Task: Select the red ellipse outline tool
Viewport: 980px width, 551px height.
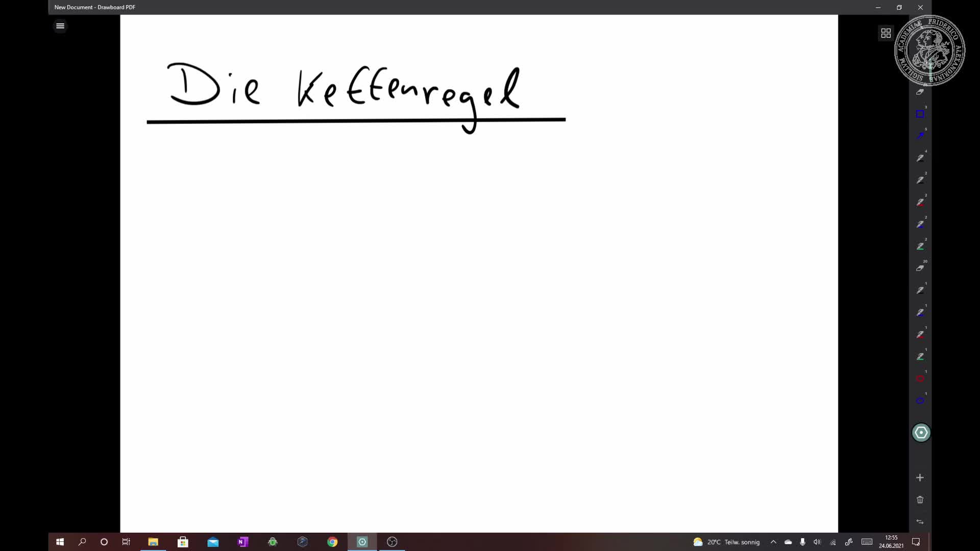Action: coord(921,379)
